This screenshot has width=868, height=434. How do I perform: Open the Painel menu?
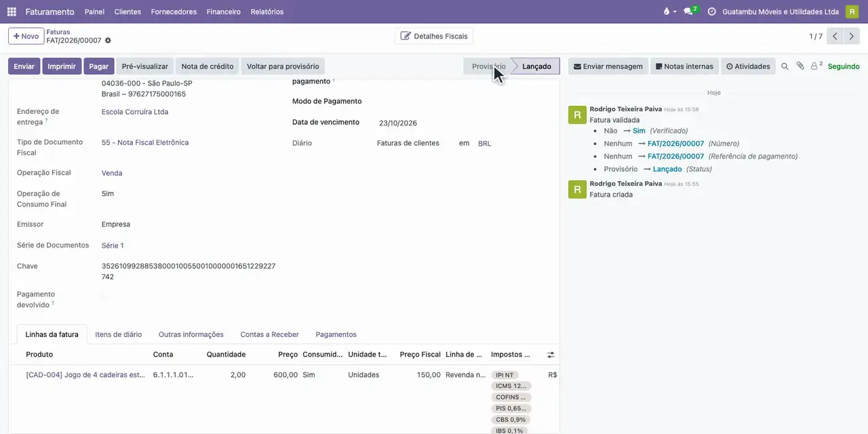point(94,12)
